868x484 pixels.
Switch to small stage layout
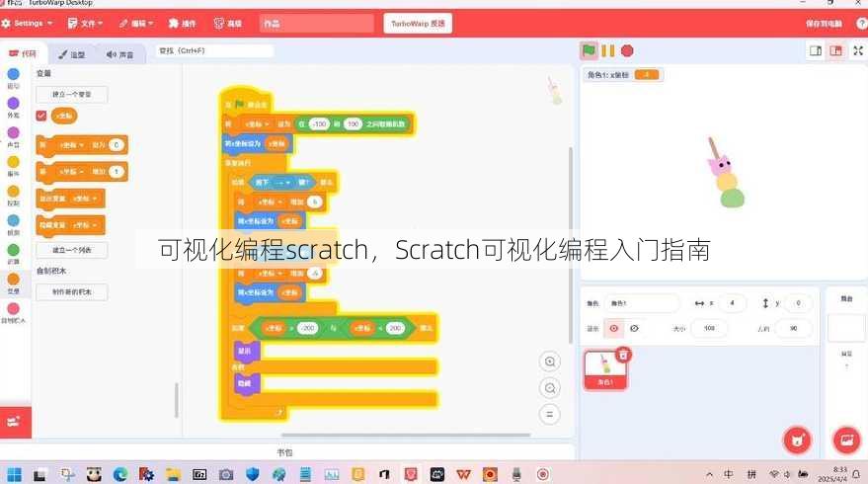tap(816, 51)
